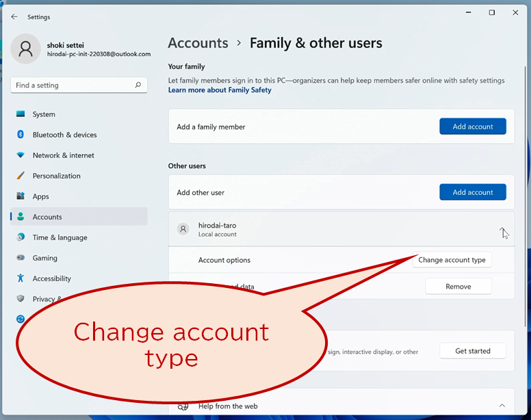
Task: Click the vertical scrollbar of the settings page
Action: coord(526,196)
